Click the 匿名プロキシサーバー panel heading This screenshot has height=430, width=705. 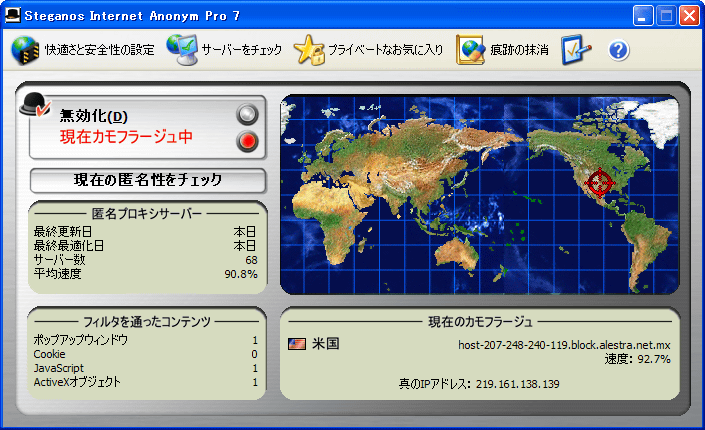pyautogui.click(x=147, y=214)
